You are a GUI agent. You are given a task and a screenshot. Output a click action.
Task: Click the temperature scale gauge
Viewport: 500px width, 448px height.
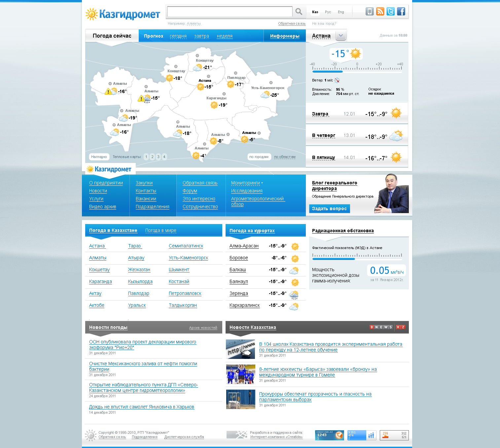[357, 69]
